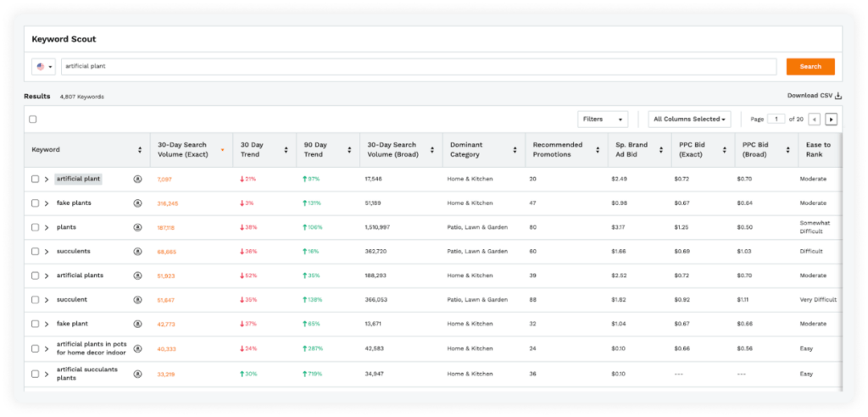Screen dimensions: 868x417
Task: Sort by PPC Bid (Broad) arrows
Action: click(787, 149)
